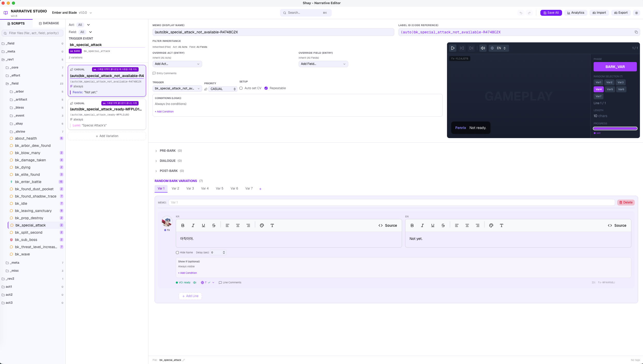
Task: Switch to the DATABASE tab
Action: 49,23
